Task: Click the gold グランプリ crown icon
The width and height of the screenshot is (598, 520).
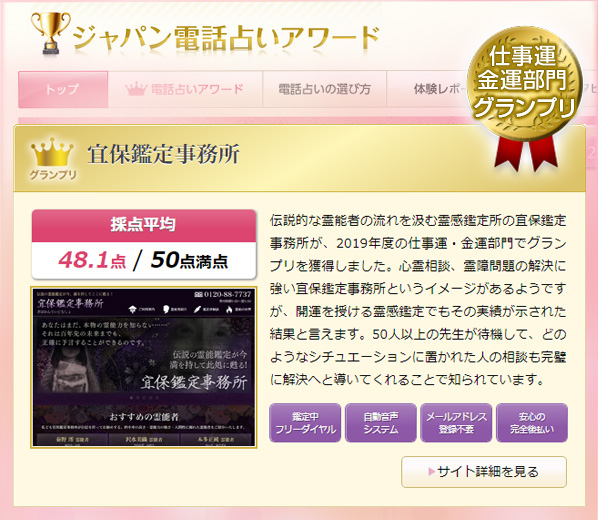Action: (52, 158)
